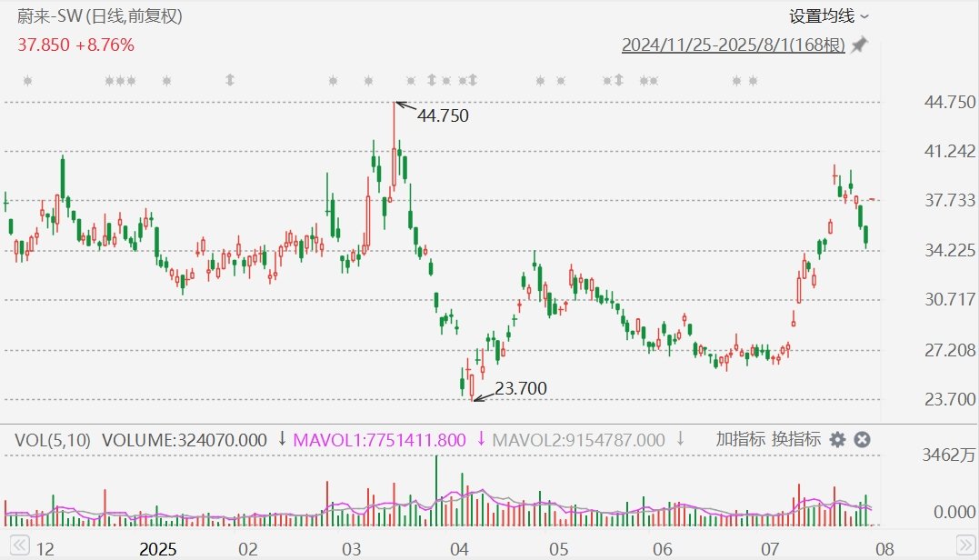This screenshot has height=560, width=979.
Task: Select the up-down arrow event marker above March
Action: click(432, 80)
